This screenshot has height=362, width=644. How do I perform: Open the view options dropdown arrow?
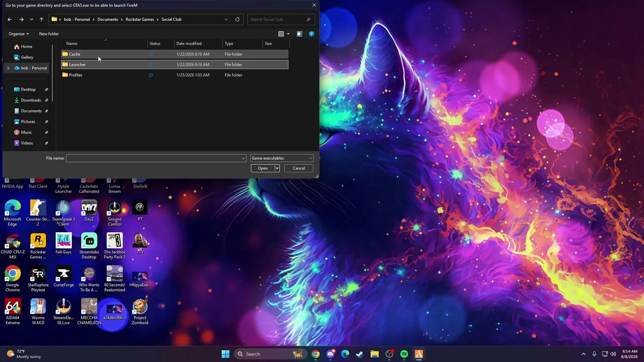click(x=288, y=34)
